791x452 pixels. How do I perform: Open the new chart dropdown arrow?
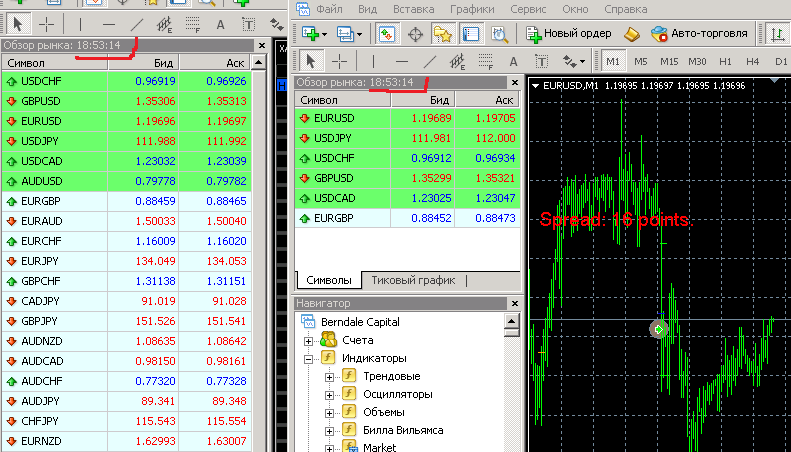point(324,34)
